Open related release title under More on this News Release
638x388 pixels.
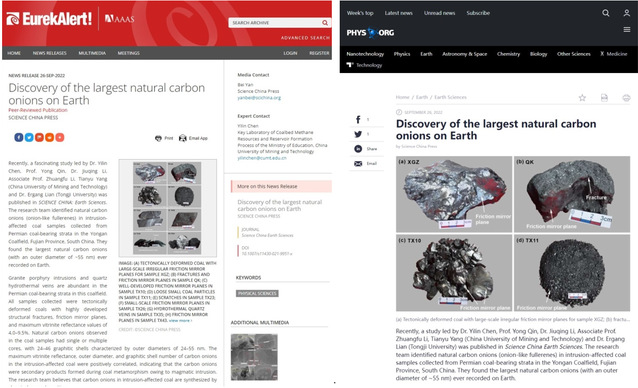click(280, 205)
